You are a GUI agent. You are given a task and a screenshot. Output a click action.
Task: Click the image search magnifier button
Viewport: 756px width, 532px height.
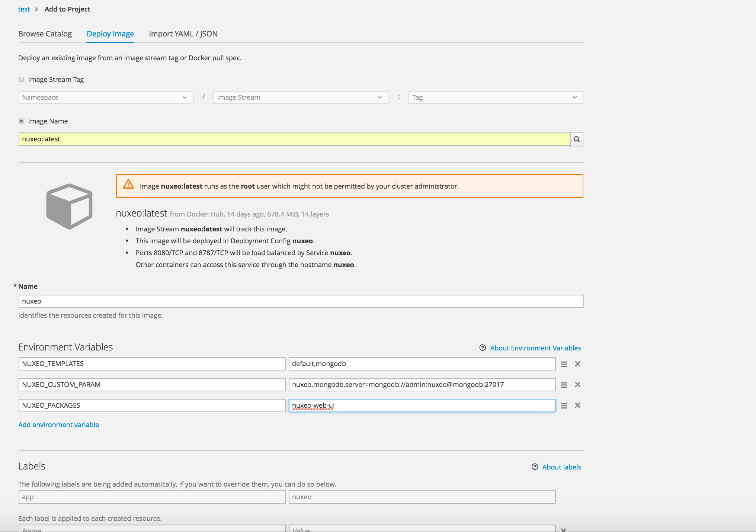577,139
